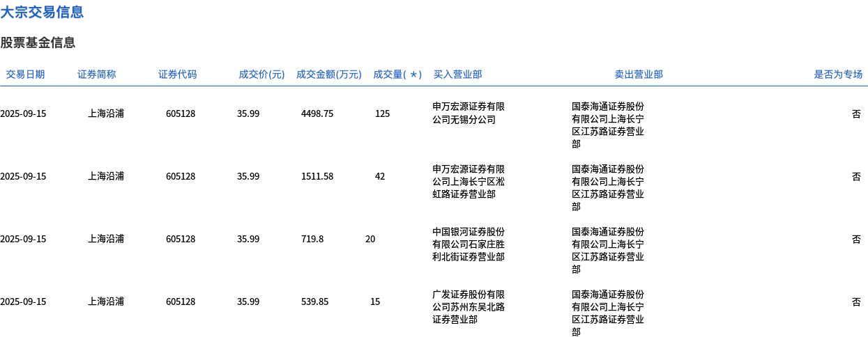The image size is (868, 337).
Task: Click buyer 申万宏源 上海长宁区淞虹路证券营业部
Action: [x=469, y=182]
